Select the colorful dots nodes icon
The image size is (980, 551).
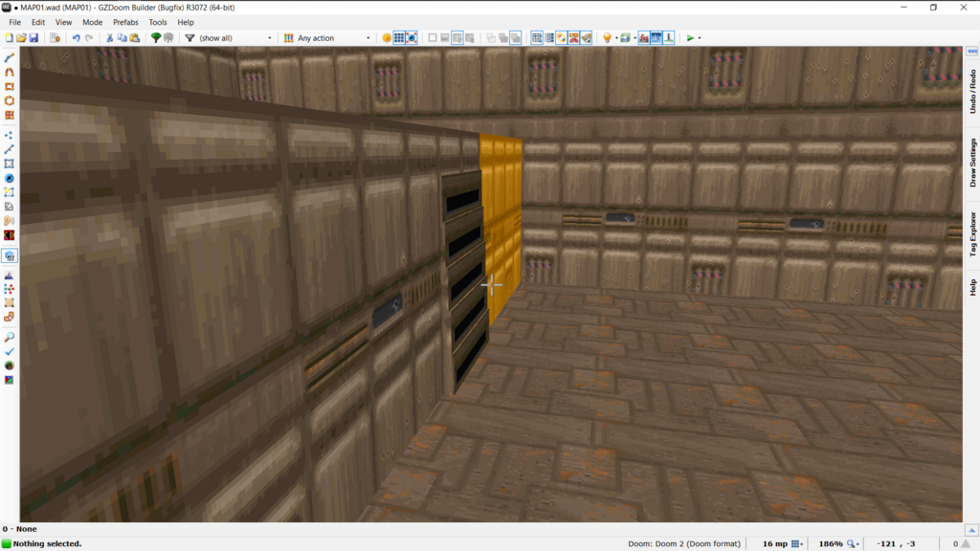coord(10,289)
